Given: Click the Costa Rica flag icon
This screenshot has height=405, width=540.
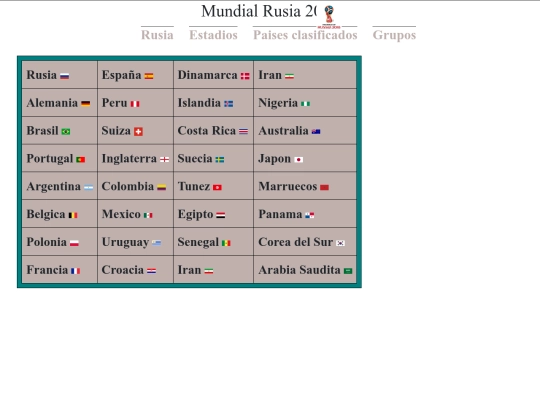Looking at the screenshot, I should tap(243, 132).
